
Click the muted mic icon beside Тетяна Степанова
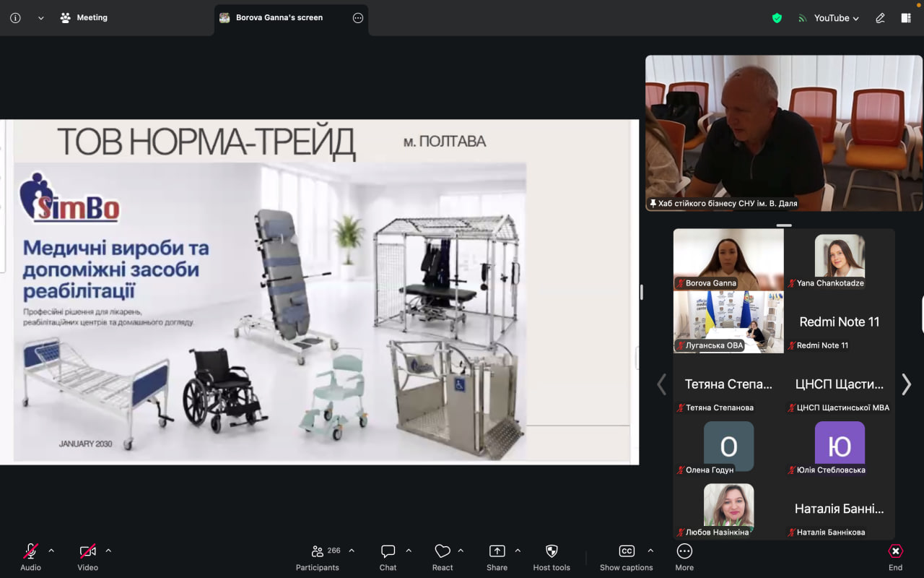[x=681, y=407]
